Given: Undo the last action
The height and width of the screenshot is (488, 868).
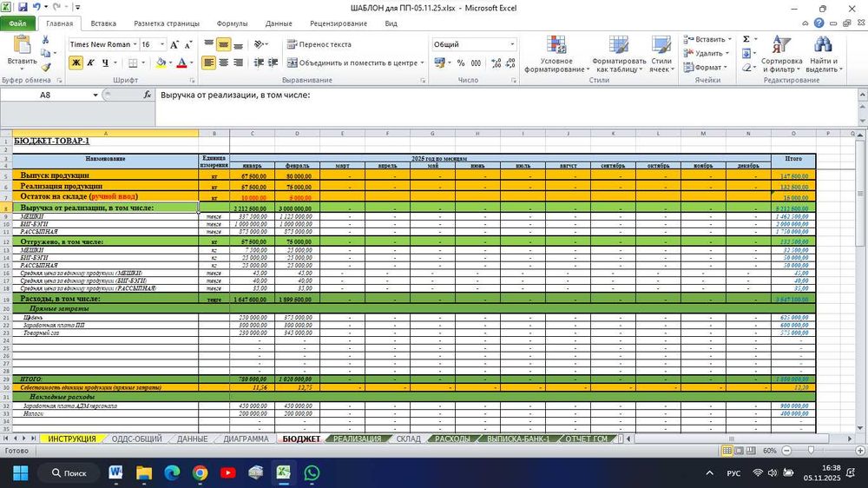Looking at the screenshot, I should pyautogui.click(x=36, y=7).
